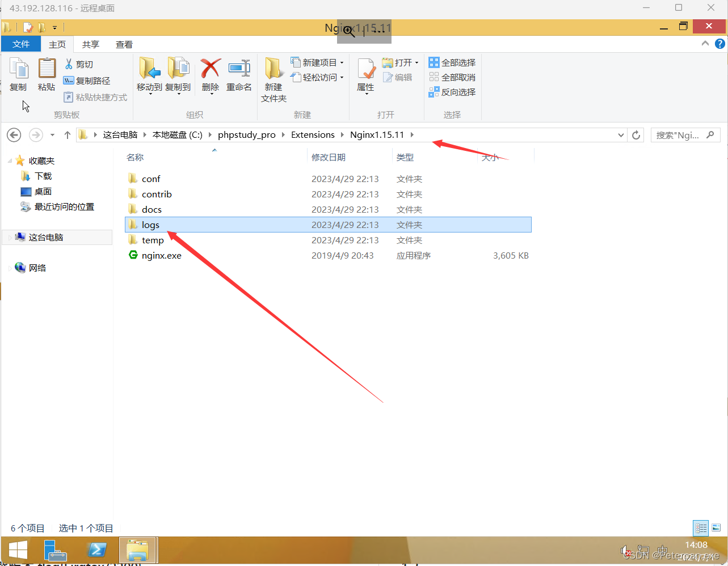
Task: Click Extensions in the address bar
Action: (313, 135)
